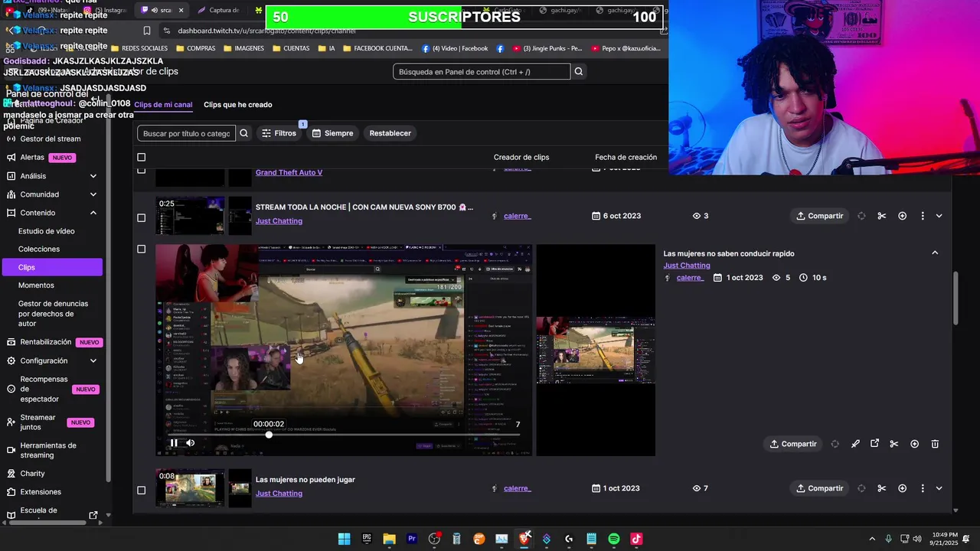Click the clip search magnifier button
Screen dimensions: 980x551
coord(243,133)
